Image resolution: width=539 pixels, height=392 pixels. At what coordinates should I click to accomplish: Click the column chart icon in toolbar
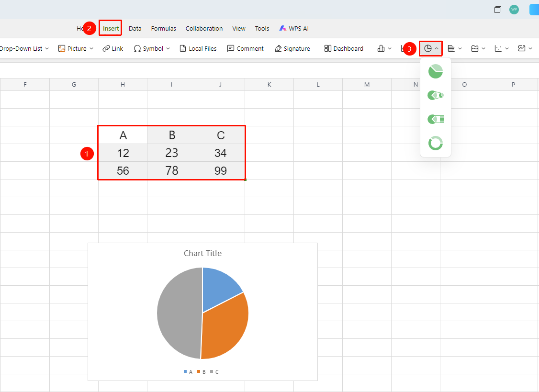click(381, 48)
